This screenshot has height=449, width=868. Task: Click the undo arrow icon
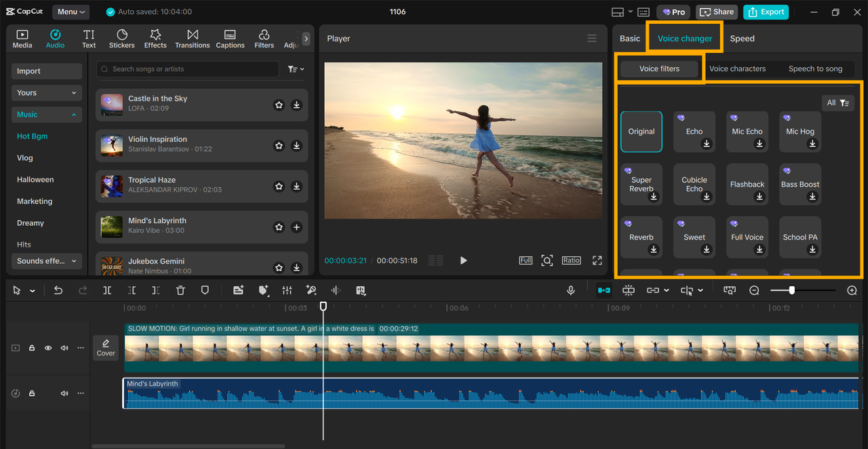click(58, 290)
